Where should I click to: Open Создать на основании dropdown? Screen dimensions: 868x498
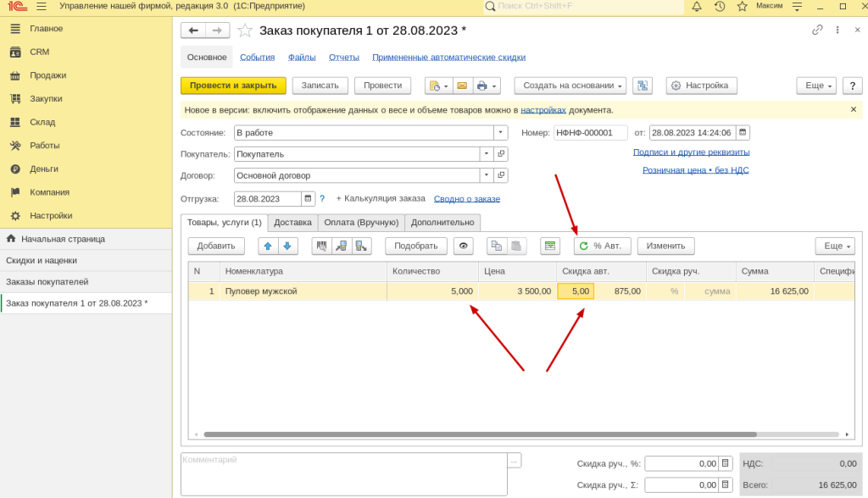(570, 86)
